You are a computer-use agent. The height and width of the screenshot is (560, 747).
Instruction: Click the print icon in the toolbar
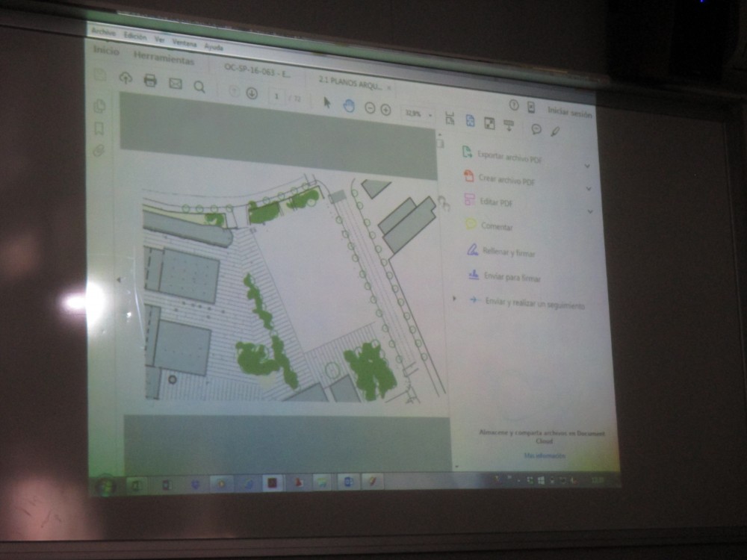(x=150, y=81)
